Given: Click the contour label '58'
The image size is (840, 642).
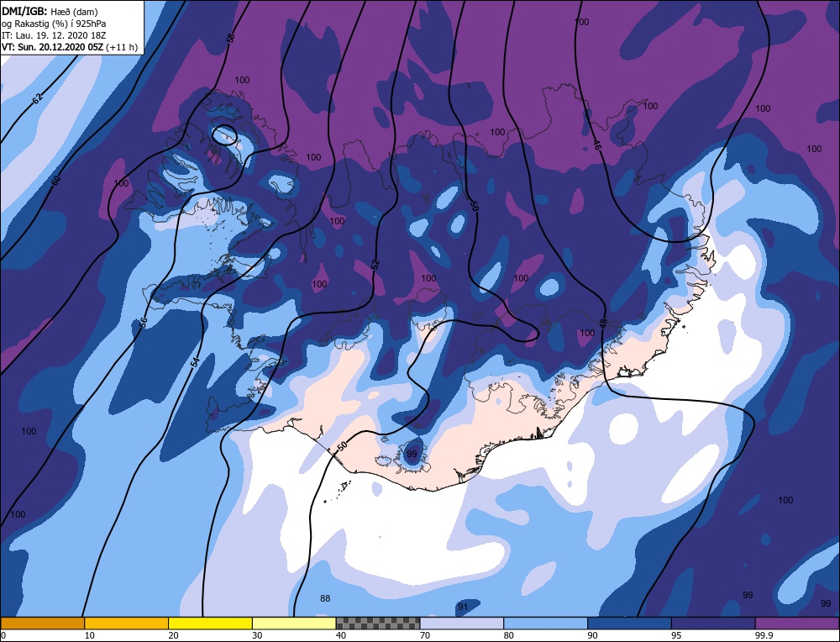Looking at the screenshot, I should click(230, 38).
